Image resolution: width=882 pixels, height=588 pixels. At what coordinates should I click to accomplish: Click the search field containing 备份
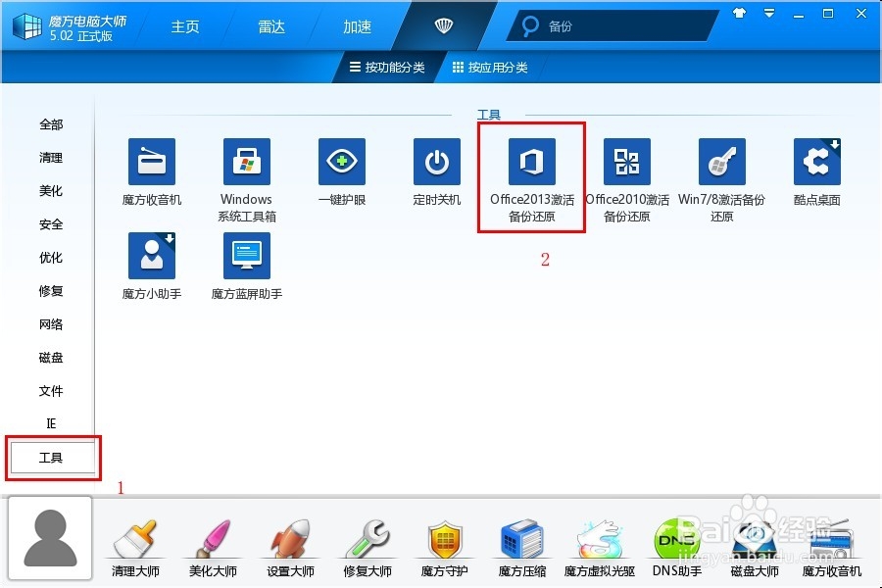coord(613,25)
